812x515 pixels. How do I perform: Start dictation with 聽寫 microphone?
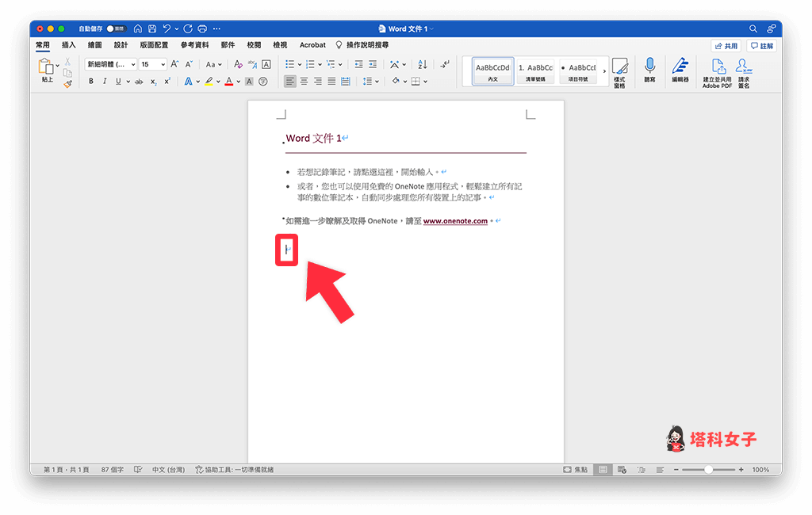click(x=650, y=70)
